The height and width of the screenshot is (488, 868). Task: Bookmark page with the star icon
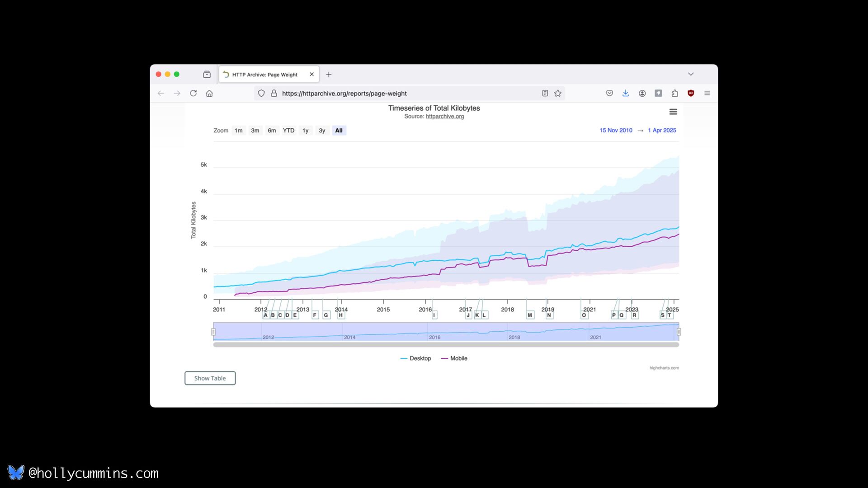pyautogui.click(x=558, y=93)
